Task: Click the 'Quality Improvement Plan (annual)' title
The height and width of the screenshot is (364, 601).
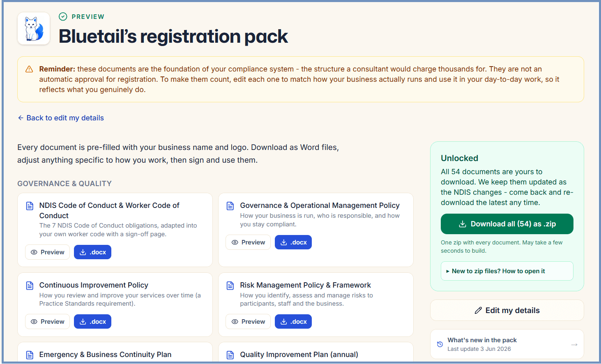Action: tap(299, 355)
